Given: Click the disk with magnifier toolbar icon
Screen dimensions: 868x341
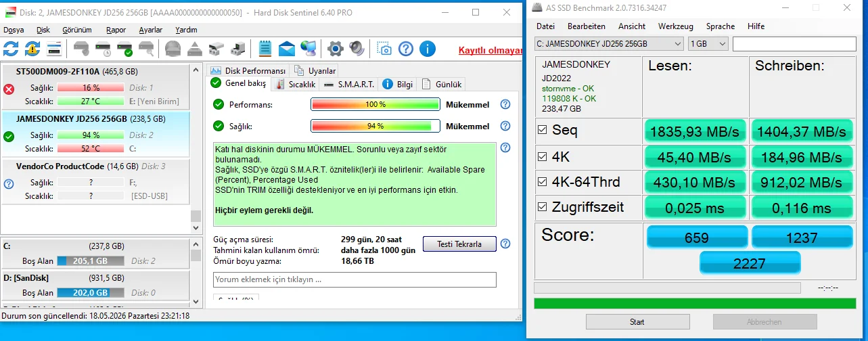Looking at the screenshot, I should (x=146, y=49).
